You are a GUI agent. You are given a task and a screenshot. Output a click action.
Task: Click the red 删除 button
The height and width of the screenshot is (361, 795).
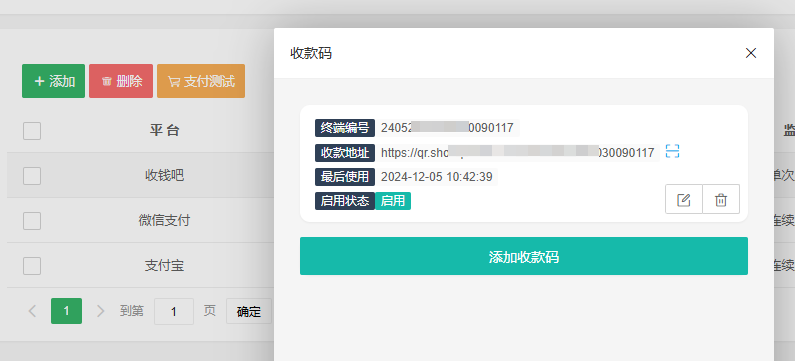point(121,81)
